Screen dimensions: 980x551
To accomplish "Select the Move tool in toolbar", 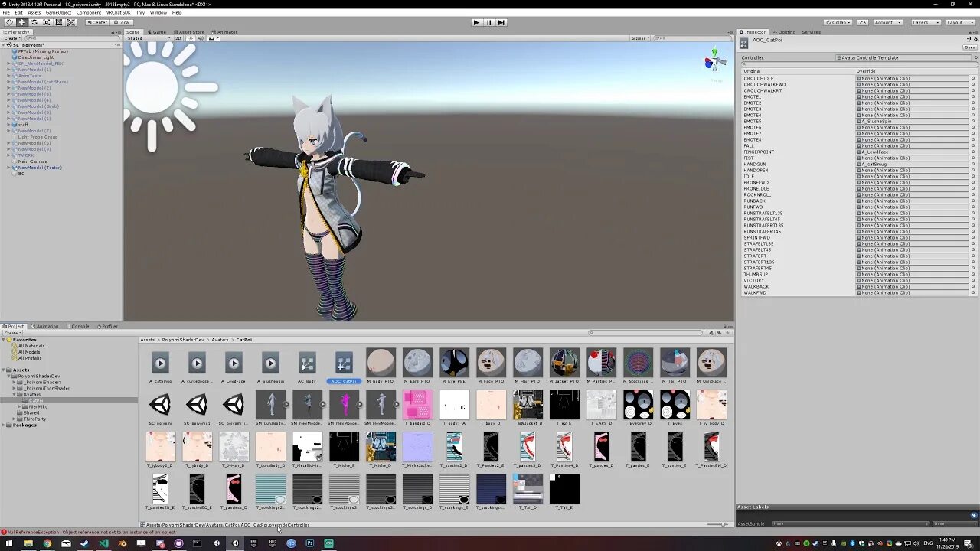I will tap(22, 22).
